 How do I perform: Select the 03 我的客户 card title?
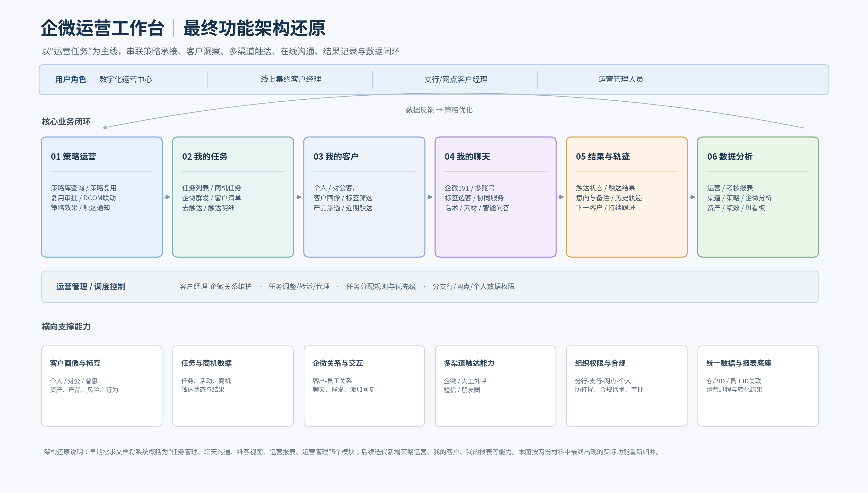[x=336, y=156]
